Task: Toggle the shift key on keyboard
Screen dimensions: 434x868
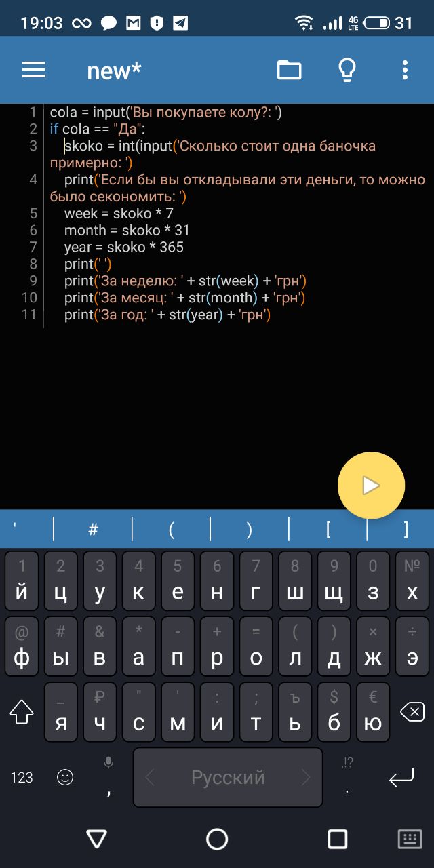Action: point(22,712)
